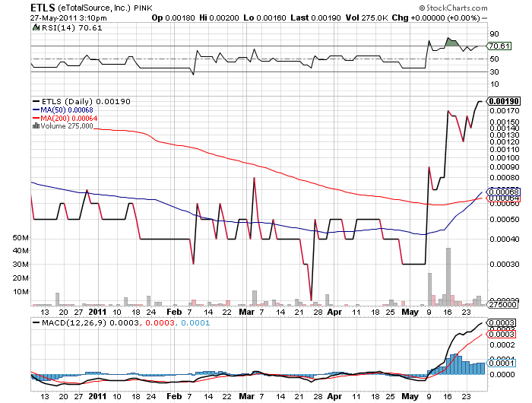The width and height of the screenshot is (532, 403).
Task: Click the 275000 volume value tag
Action: click(x=503, y=304)
